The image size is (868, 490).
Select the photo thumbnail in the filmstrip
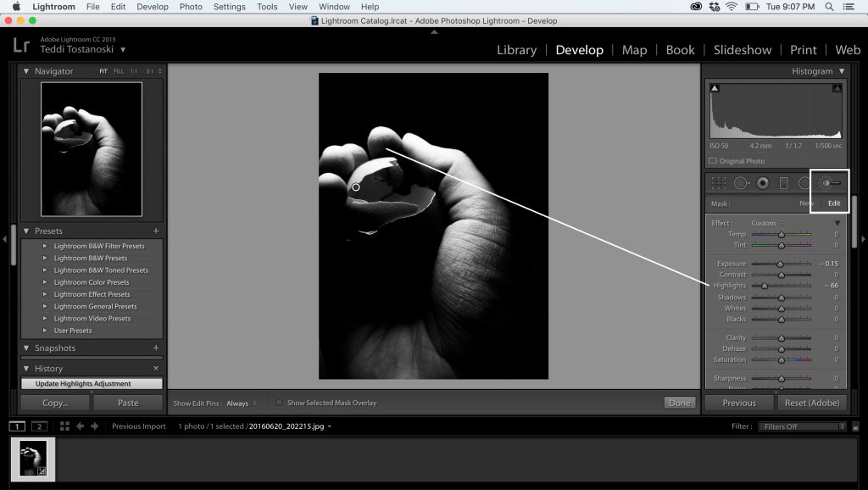pyautogui.click(x=34, y=459)
